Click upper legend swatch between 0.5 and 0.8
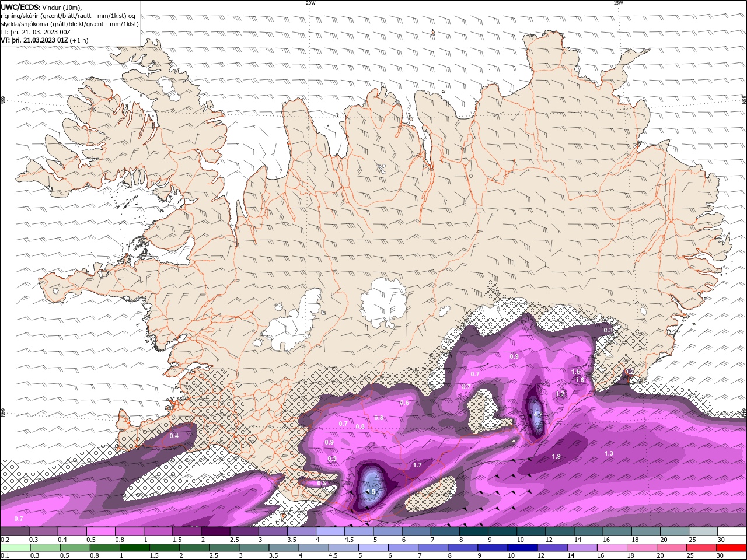This screenshot has height=560, width=747. pos(100,531)
